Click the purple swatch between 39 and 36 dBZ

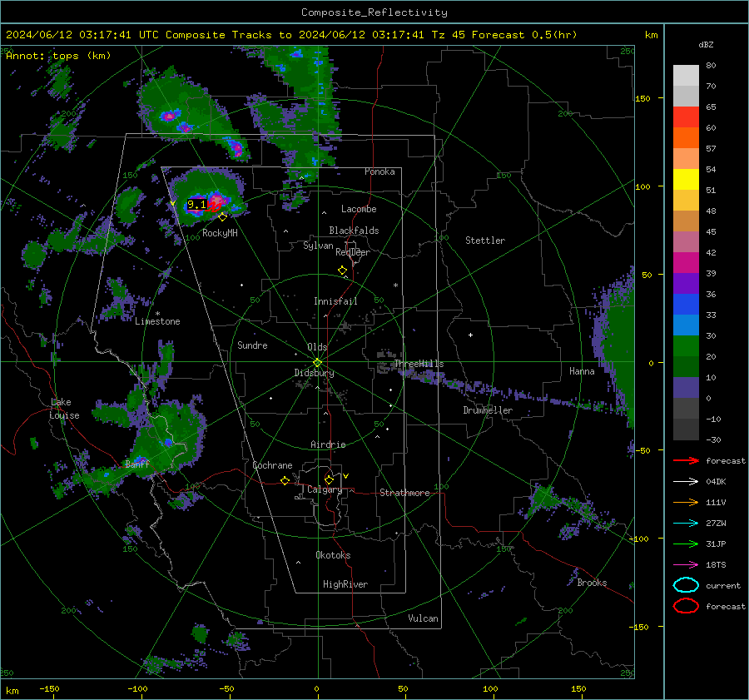pyautogui.click(x=686, y=283)
